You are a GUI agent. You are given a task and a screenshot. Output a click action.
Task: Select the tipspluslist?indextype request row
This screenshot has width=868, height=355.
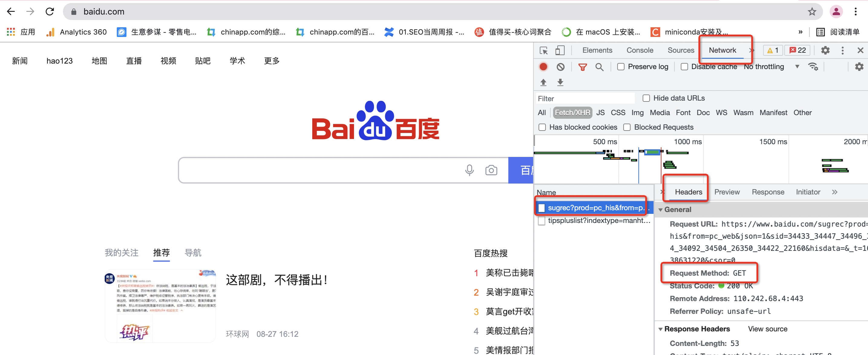tap(594, 221)
